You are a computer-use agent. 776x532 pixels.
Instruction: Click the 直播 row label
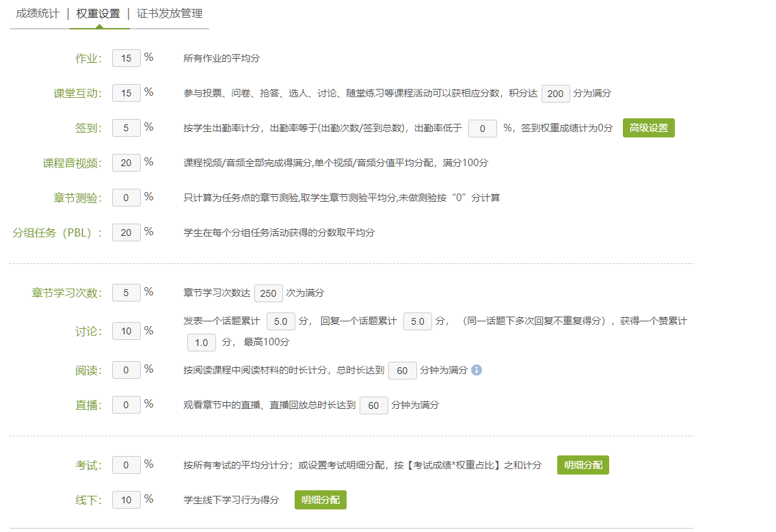pos(89,405)
